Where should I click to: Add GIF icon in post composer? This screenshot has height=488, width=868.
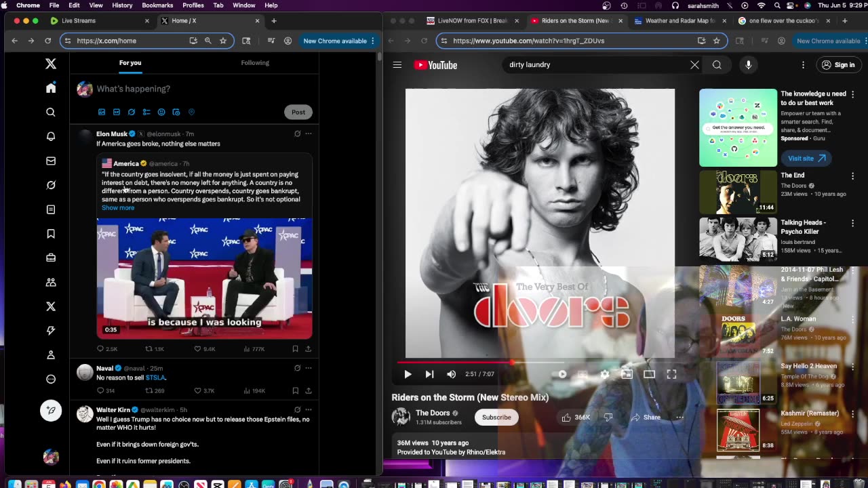tap(117, 112)
